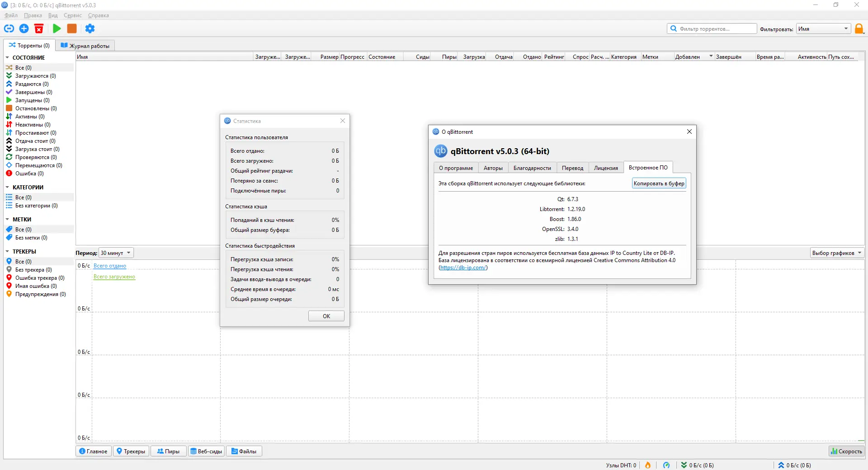The width and height of the screenshot is (868, 470).
Task: Open the Веб-сиды bottom panel tab
Action: (206, 451)
